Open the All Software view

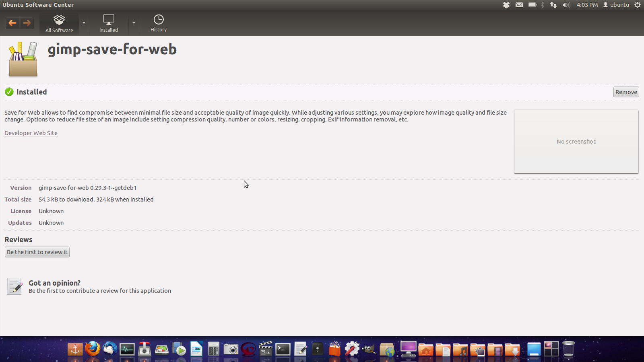(x=59, y=23)
